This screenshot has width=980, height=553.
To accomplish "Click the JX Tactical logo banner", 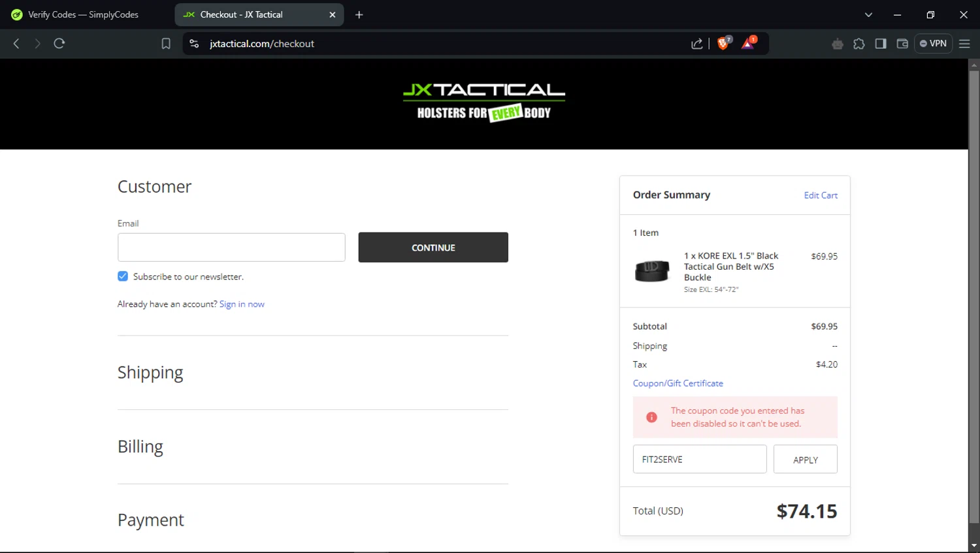I will pos(484,103).
